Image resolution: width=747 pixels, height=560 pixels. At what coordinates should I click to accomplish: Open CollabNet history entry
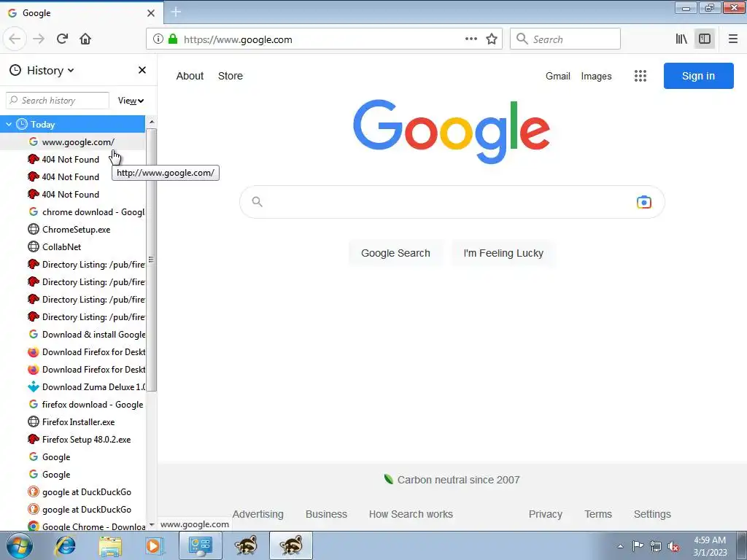(72, 247)
